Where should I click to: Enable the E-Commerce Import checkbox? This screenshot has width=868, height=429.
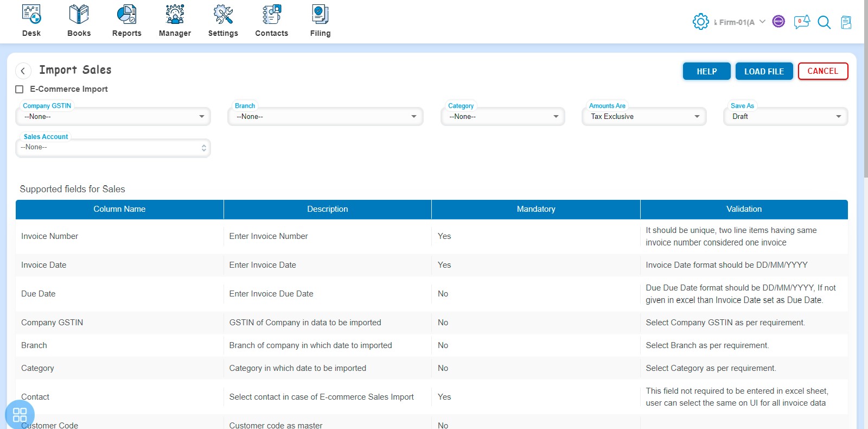click(20, 89)
